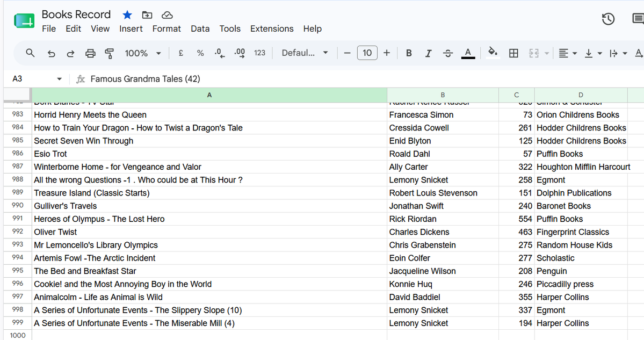This screenshot has width=644, height=340.
Task: Format as percent
Action: [x=200, y=53]
